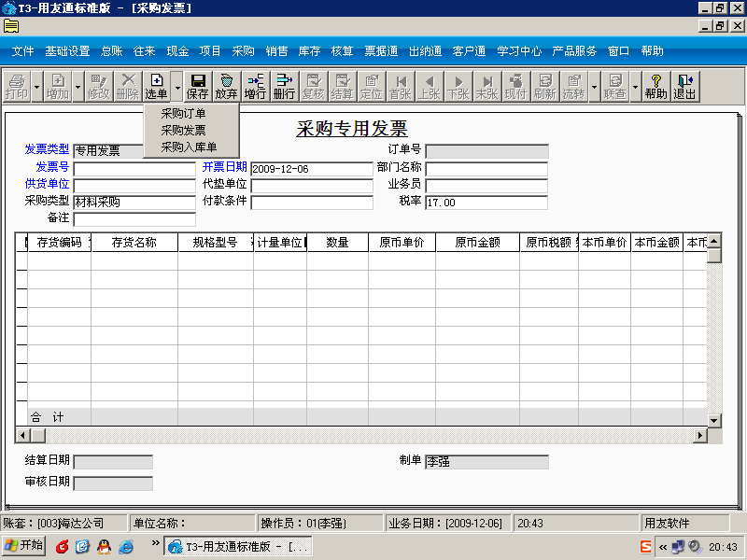Go to last record with 末张

[486, 86]
